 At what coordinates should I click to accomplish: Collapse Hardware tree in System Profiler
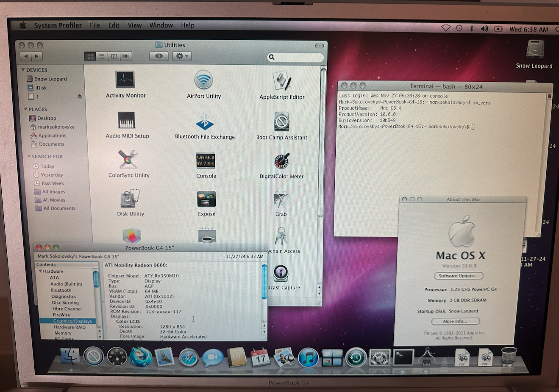point(40,271)
